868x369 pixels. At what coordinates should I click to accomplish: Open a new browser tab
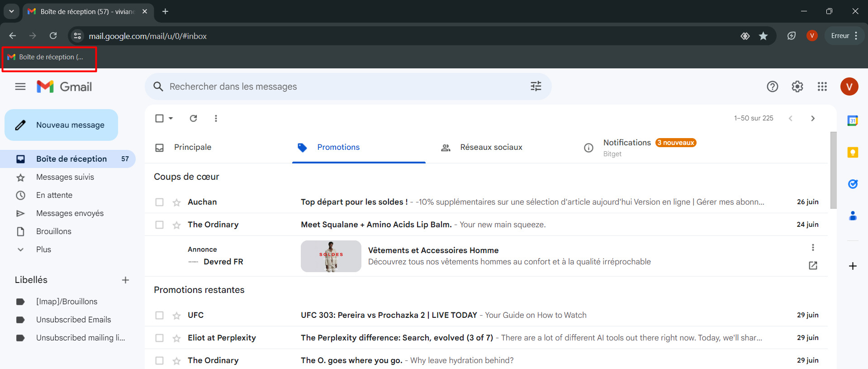165,11
